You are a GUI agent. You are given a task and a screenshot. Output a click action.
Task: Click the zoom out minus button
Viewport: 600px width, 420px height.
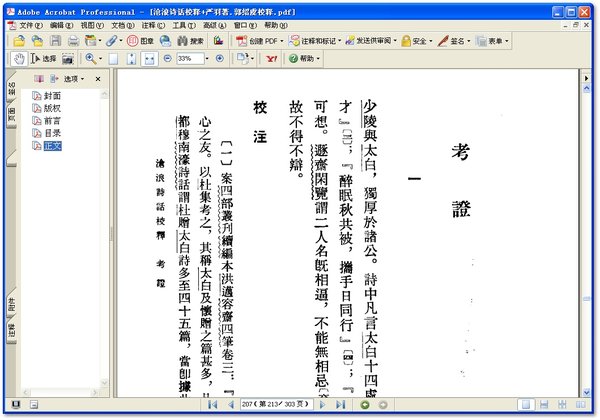click(x=167, y=59)
